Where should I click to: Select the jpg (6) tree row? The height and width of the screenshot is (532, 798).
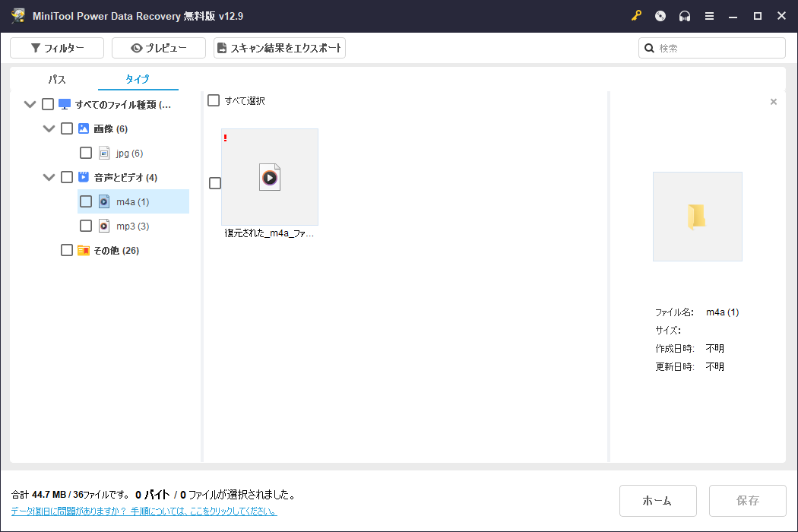(x=133, y=153)
